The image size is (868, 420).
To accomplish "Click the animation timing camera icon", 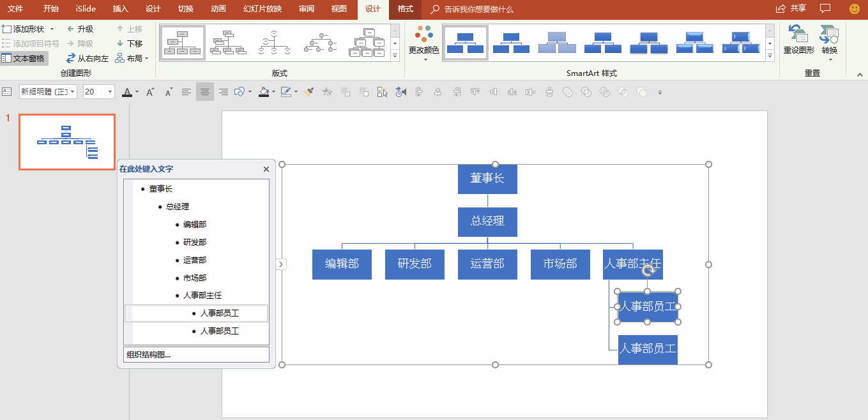I will click(400, 92).
